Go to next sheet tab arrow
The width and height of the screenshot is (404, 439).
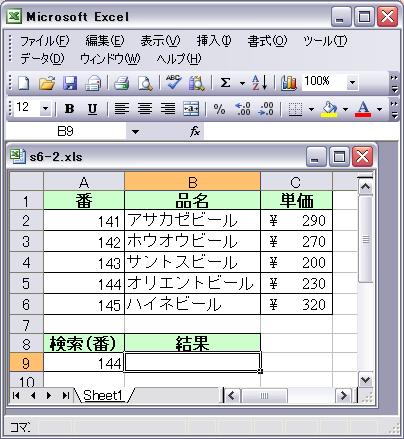[49, 396]
